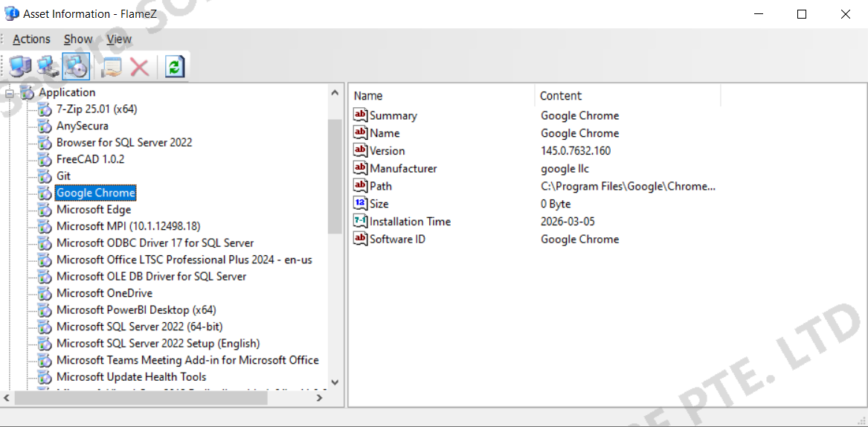Click the horizontal scrollbar left arrow

[7, 397]
